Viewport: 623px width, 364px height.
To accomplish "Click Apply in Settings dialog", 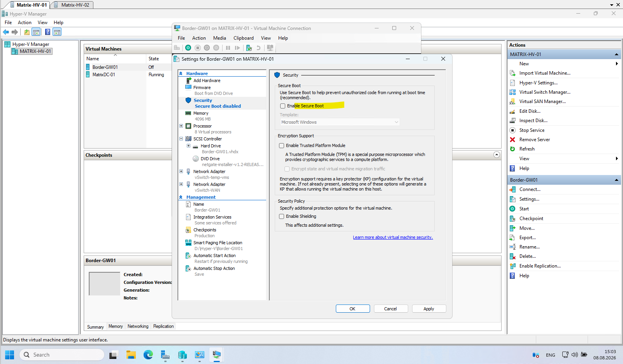I will (x=429, y=309).
